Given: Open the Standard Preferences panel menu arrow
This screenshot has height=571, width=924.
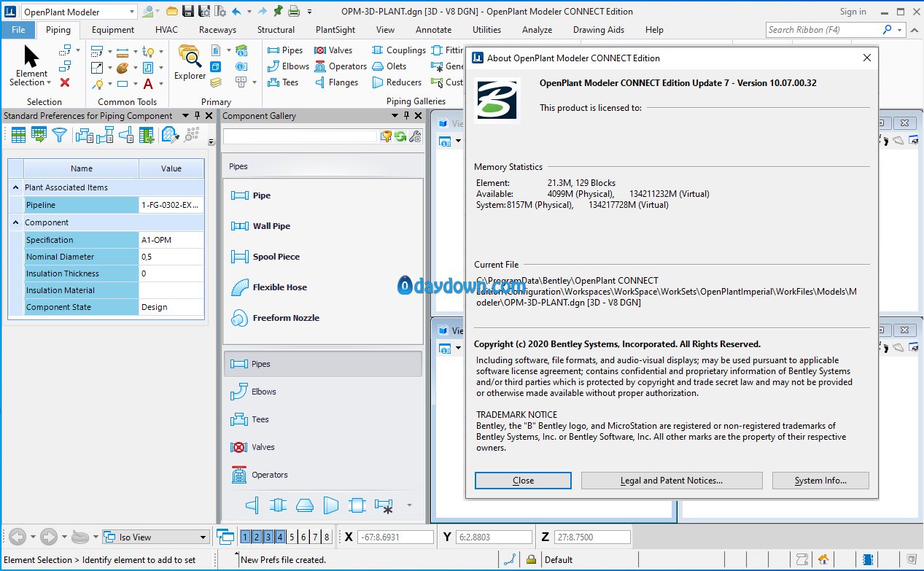Looking at the screenshot, I should click(185, 115).
